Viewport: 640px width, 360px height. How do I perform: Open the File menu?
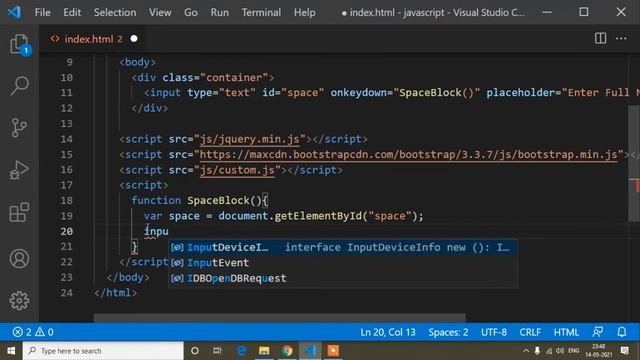click(42, 12)
